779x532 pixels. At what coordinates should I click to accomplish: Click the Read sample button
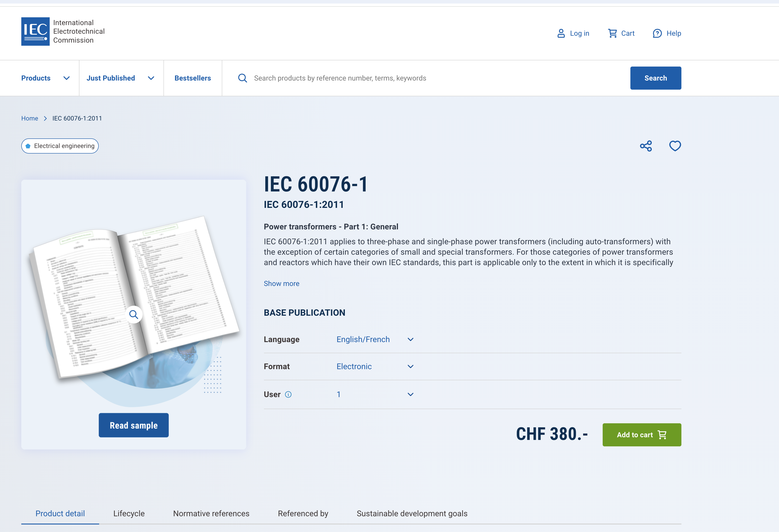134,425
